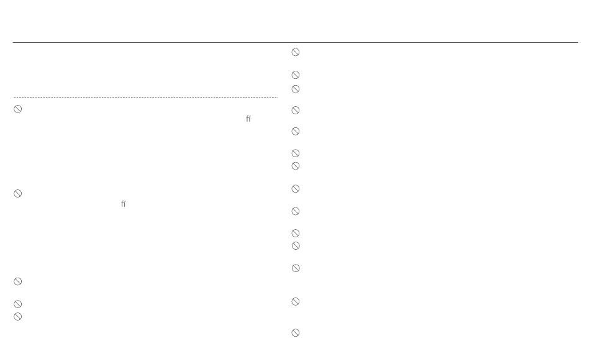
Task: Click prohibition icon just below the dashed line
Action: click(x=17, y=109)
